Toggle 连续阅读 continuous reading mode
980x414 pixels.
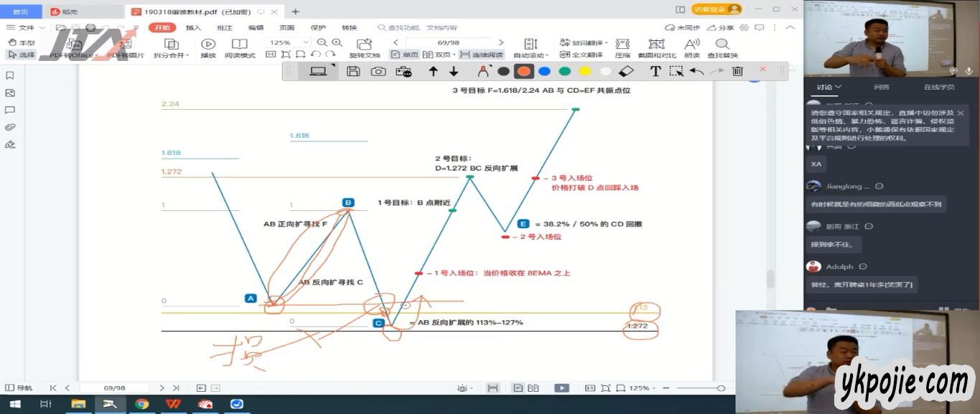coord(482,55)
